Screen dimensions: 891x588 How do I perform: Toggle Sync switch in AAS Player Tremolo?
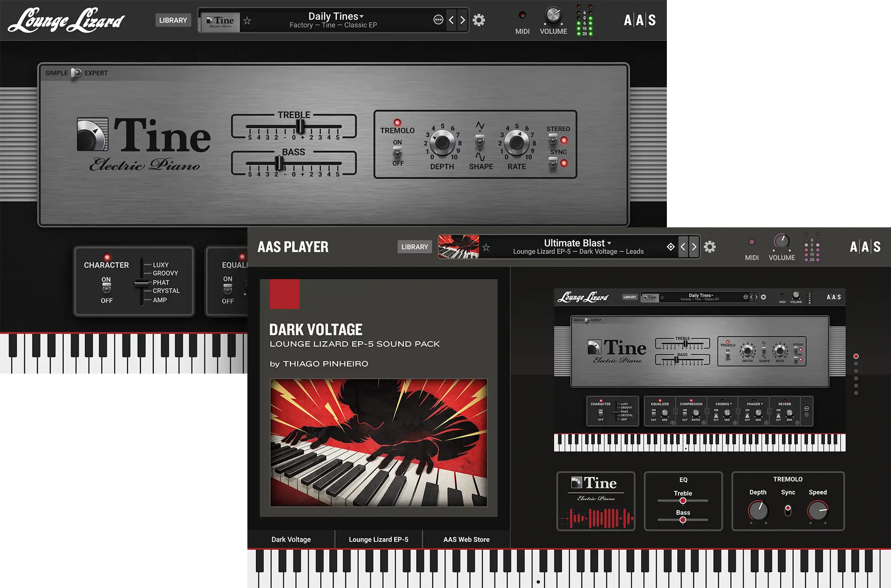point(788,510)
